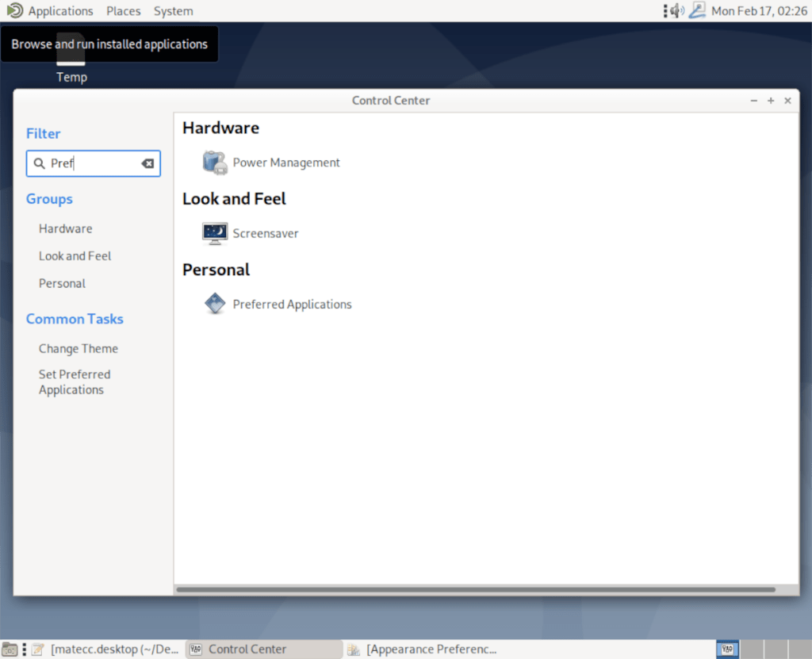Viewport: 812px width, 659px height.
Task: Clear the filter text using the backspace icon
Action: point(147,163)
